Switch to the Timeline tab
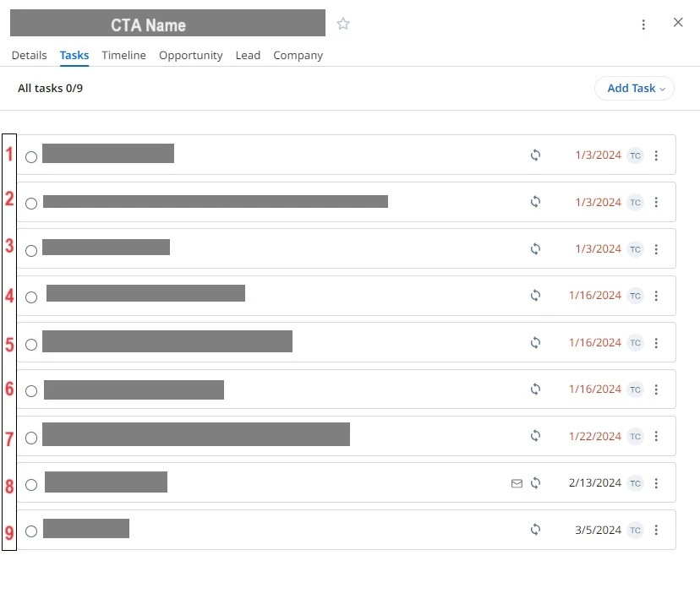The image size is (700, 599). (x=123, y=55)
